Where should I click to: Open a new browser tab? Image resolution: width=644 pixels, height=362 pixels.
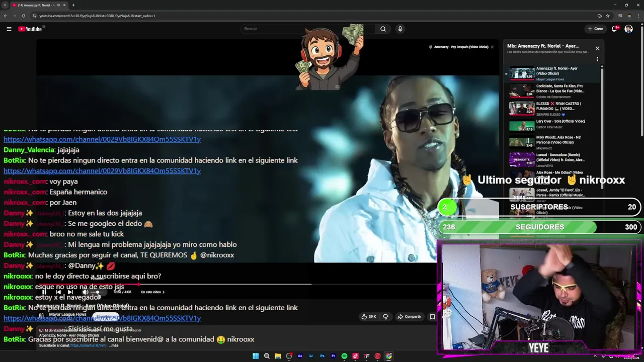tap(73, 5)
